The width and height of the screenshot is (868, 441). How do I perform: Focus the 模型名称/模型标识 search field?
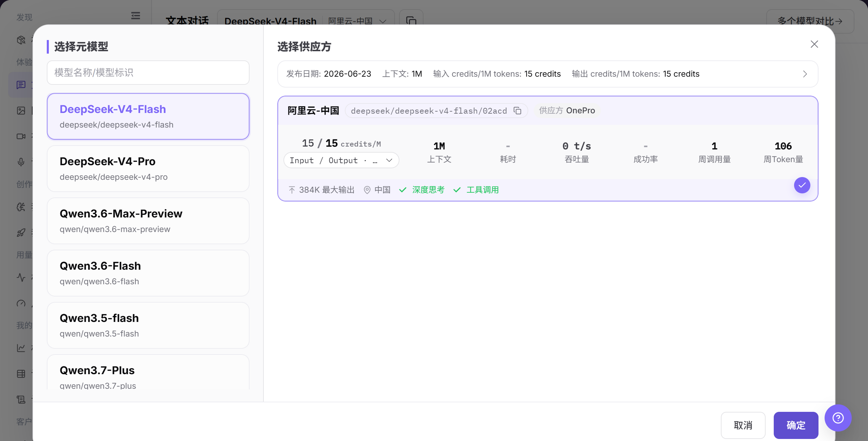148,73
